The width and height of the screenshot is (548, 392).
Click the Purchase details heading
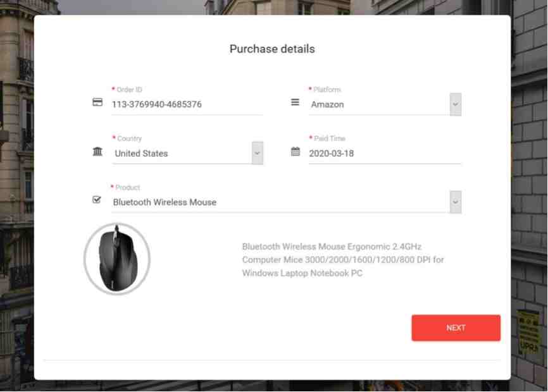(272, 49)
